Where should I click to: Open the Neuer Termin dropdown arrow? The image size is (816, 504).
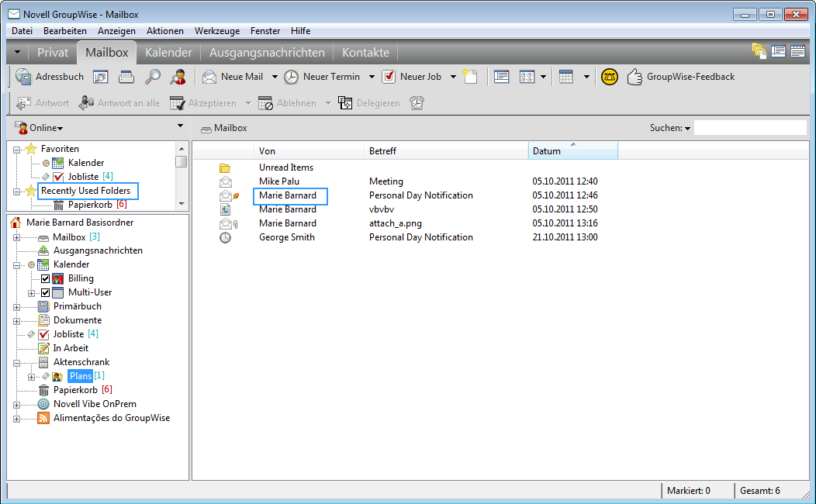click(372, 77)
